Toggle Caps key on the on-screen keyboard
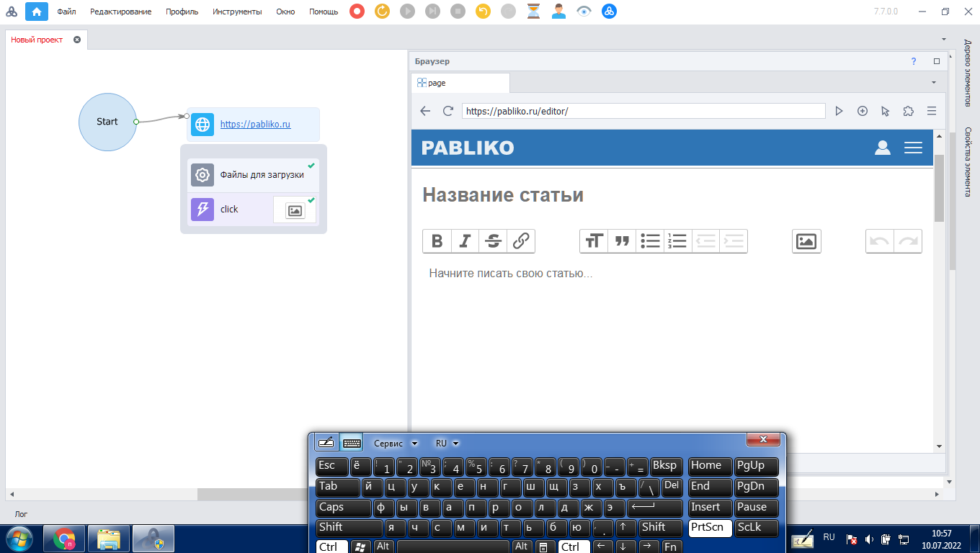 pos(342,507)
